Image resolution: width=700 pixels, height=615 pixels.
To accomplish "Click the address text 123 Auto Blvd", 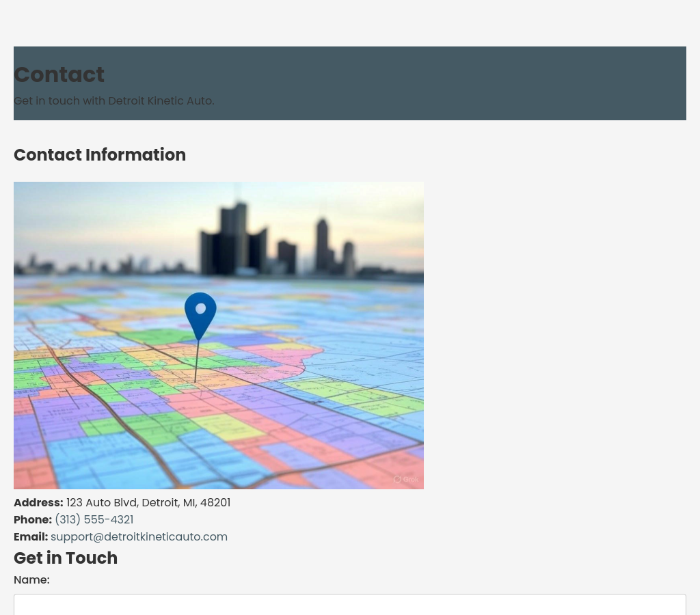I will tap(148, 503).
